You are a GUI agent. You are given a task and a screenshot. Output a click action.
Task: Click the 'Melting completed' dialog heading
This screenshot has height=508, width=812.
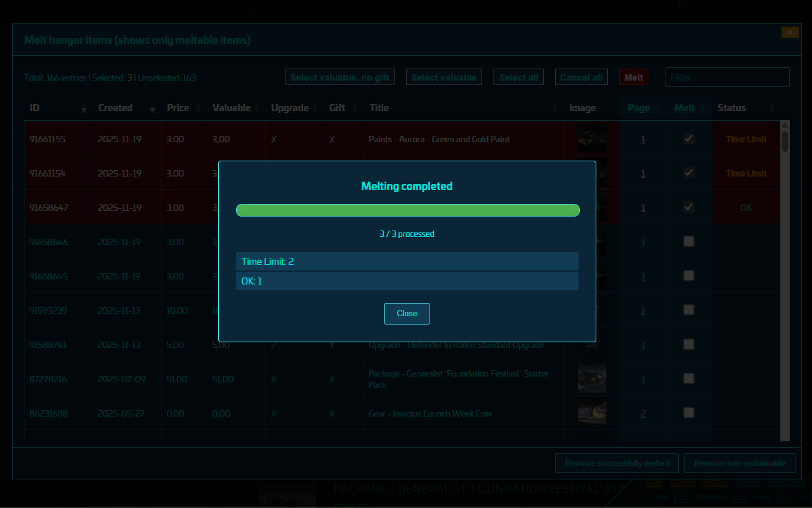coord(407,186)
